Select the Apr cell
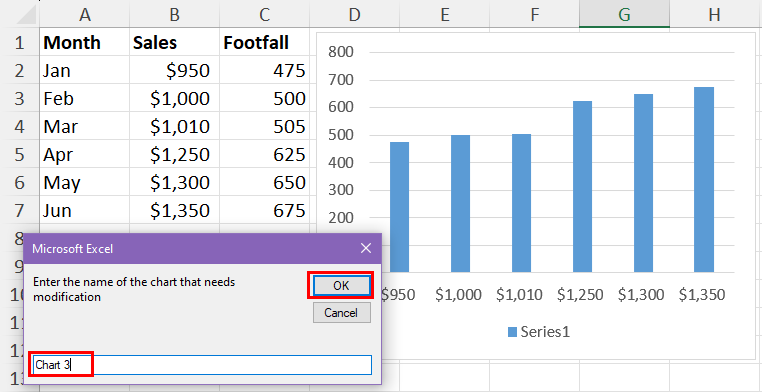Image resolution: width=762 pixels, height=392 pixels. tap(85, 154)
